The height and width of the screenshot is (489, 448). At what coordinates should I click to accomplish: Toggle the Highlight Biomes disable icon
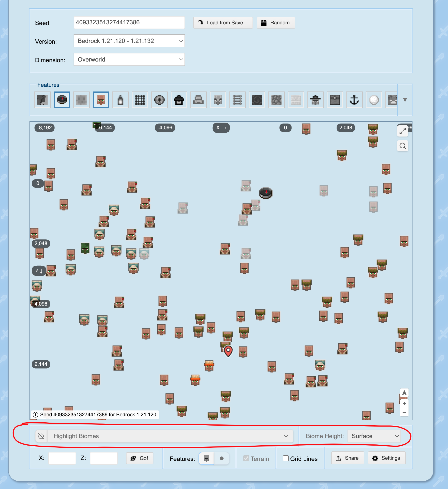pos(41,436)
